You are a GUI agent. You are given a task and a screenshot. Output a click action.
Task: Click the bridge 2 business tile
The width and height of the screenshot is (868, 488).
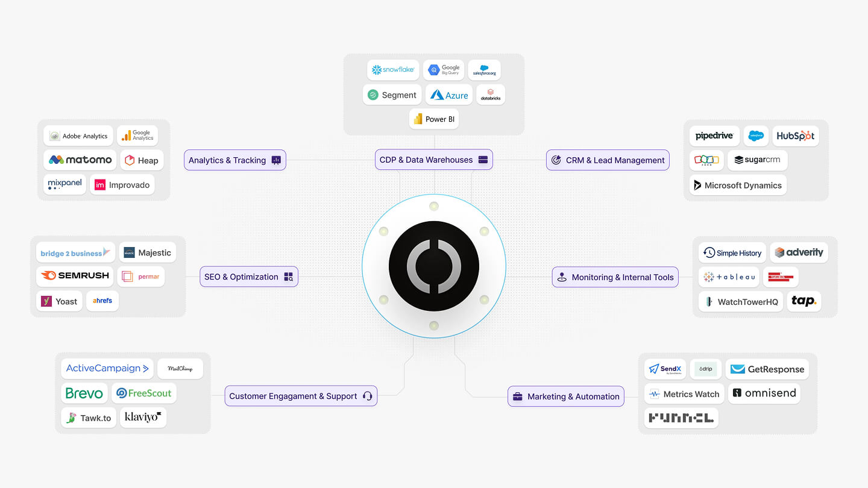tap(75, 252)
